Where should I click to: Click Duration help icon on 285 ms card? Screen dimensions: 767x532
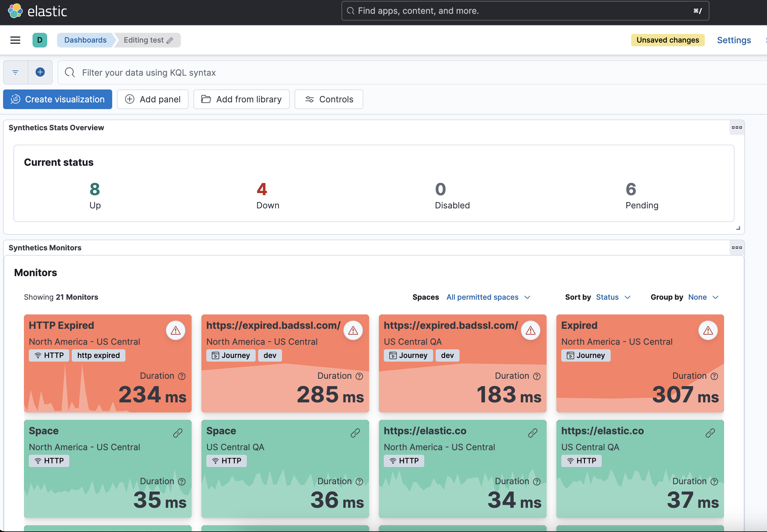coord(359,376)
